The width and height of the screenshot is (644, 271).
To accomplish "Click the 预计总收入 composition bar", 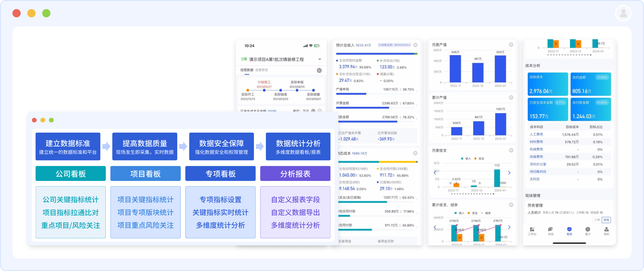I will (377, 54).
